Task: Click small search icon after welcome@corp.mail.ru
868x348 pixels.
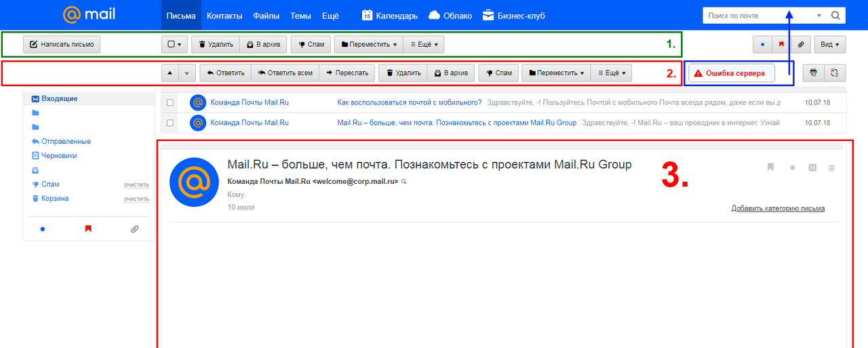Action: 404,182
